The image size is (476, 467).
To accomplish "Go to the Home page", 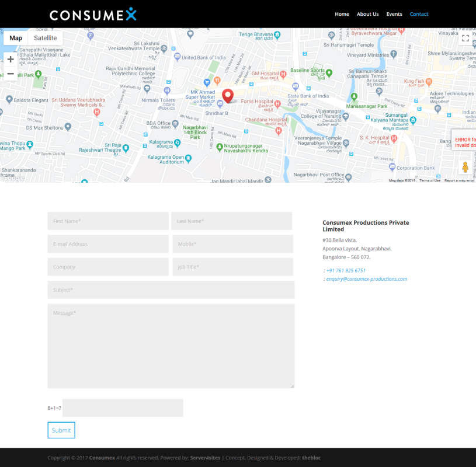I will pos(342,14).
